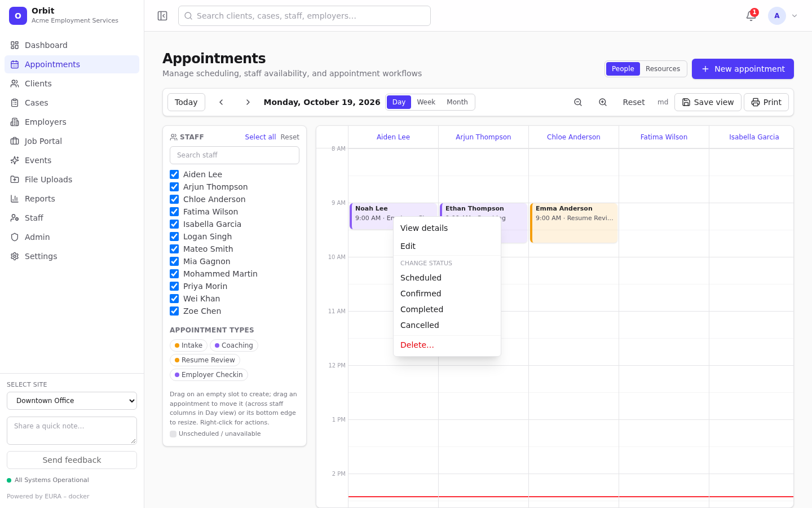Click the user avatar labeled A
The image size is (812, 508).
777,16
